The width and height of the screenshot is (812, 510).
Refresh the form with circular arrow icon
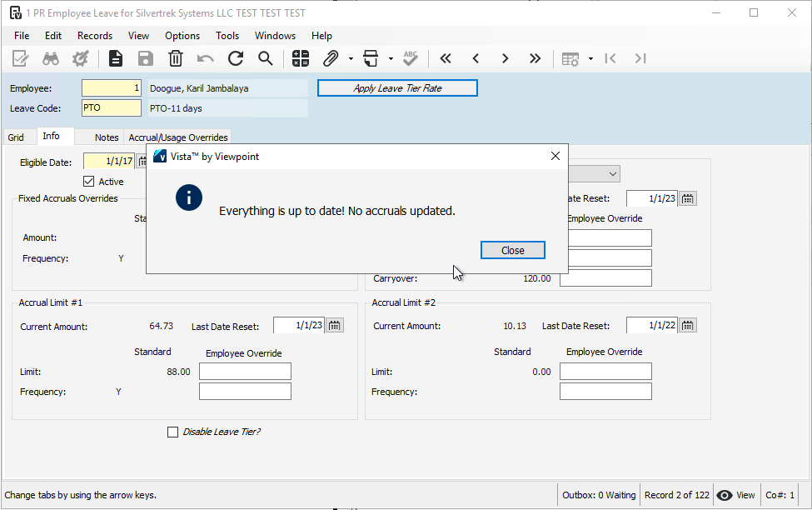(236, 58)
